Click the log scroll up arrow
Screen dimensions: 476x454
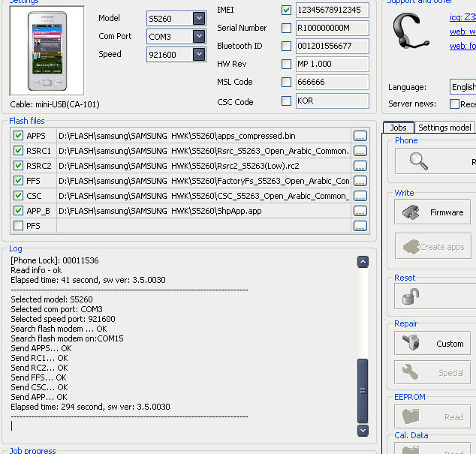coord(363,262)
